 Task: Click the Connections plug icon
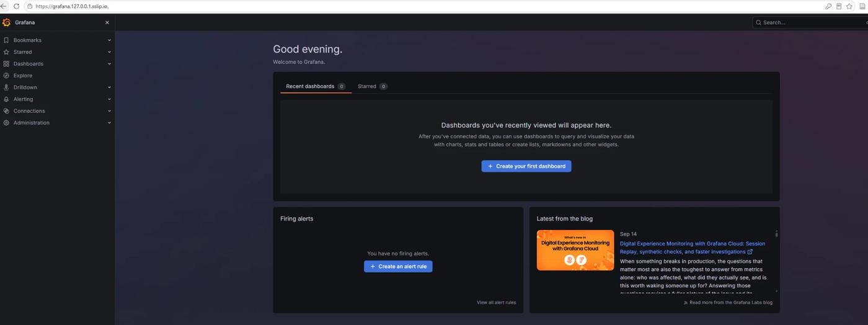click(x=6, y=111)
